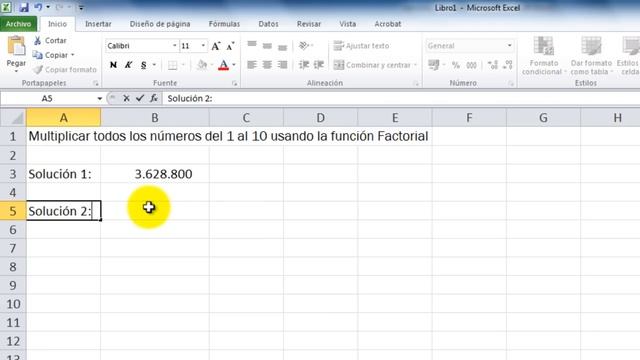Screen dimensions: 640x360
Task: Open the Portapapeles dialog launcher
Action: (96, 83)
